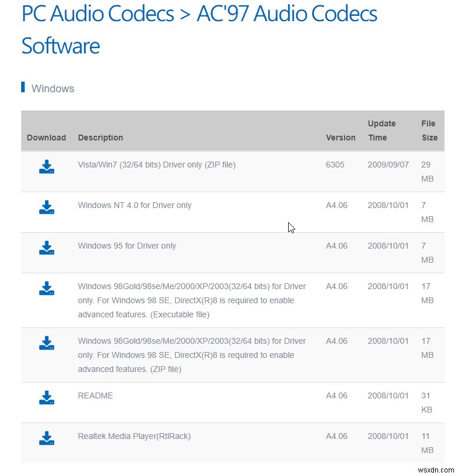The image size is (461, 476).
Task: Download the Windows 98Gold executable driver
Action: pos(46,289)
